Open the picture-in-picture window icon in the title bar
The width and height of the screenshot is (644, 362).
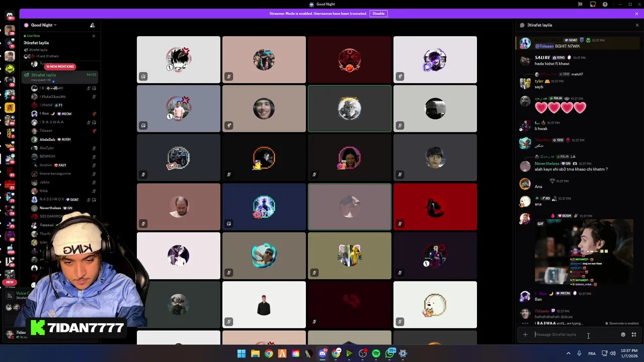point(593,4)
